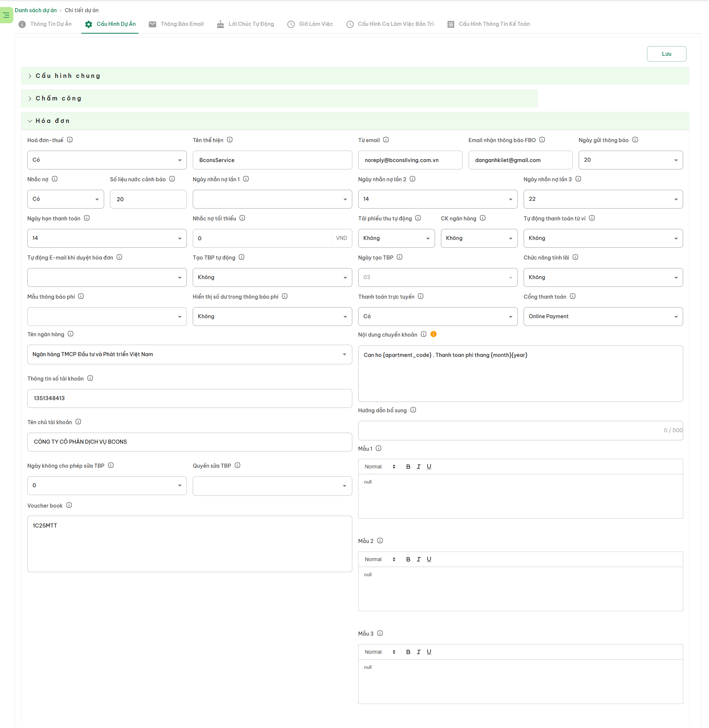Image resolution: width=709 pixels, height=728 pixels.
Task: Click the Thông tin số tài khoản field
Action: click(x=189, y=398)
